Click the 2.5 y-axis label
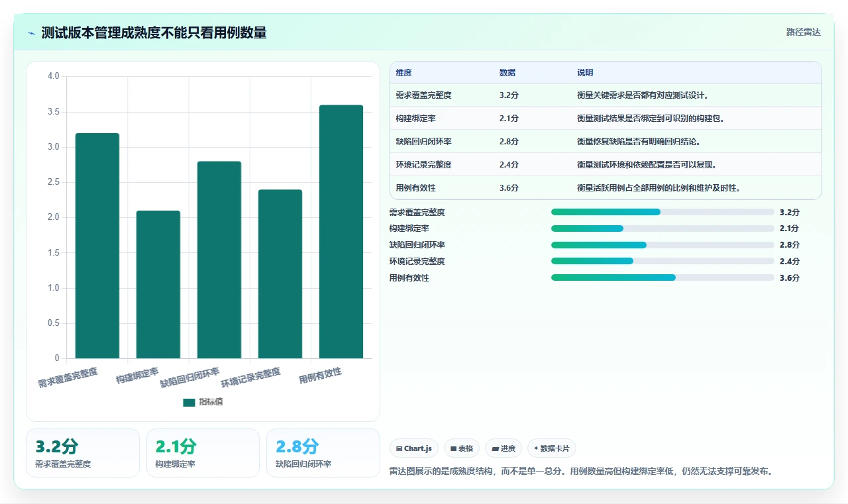 (54, 182)
